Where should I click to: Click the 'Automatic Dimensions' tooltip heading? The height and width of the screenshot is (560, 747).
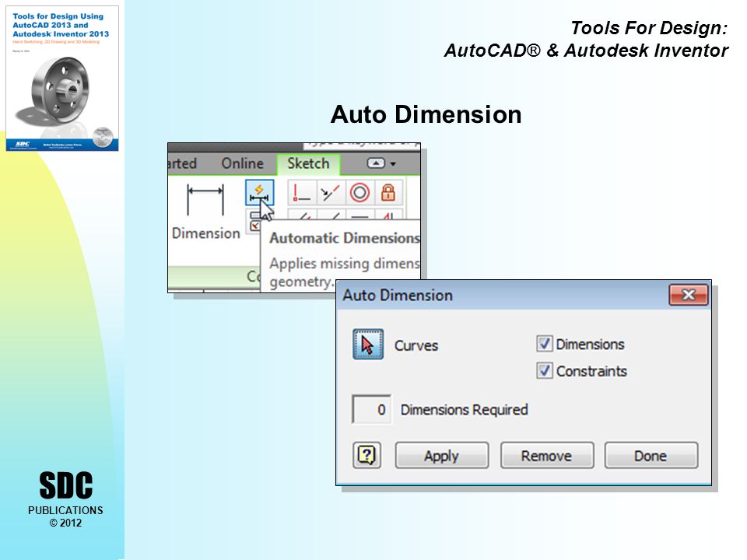tap(345, 238)
